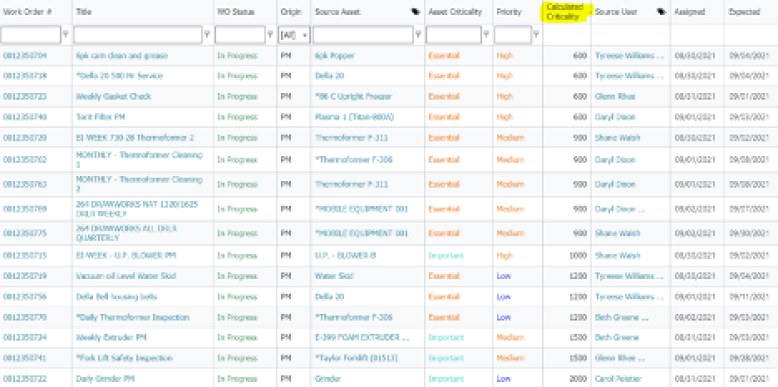This screenshot has height=387, width=778.
Task: Click the Source Asset filter funnel icon
Action: pyautogui.click(x=418, y=35)
